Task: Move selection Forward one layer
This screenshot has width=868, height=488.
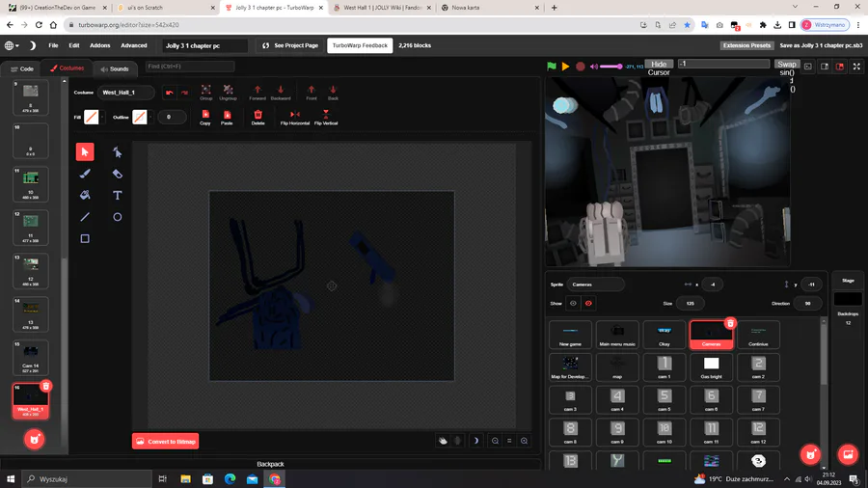Action: click(258, 93)
